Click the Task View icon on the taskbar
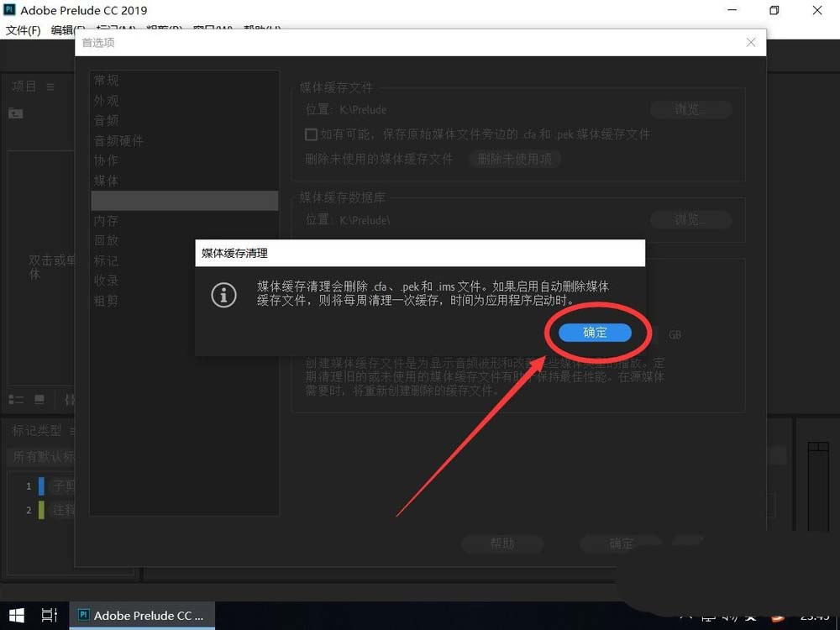 (49, 615)
